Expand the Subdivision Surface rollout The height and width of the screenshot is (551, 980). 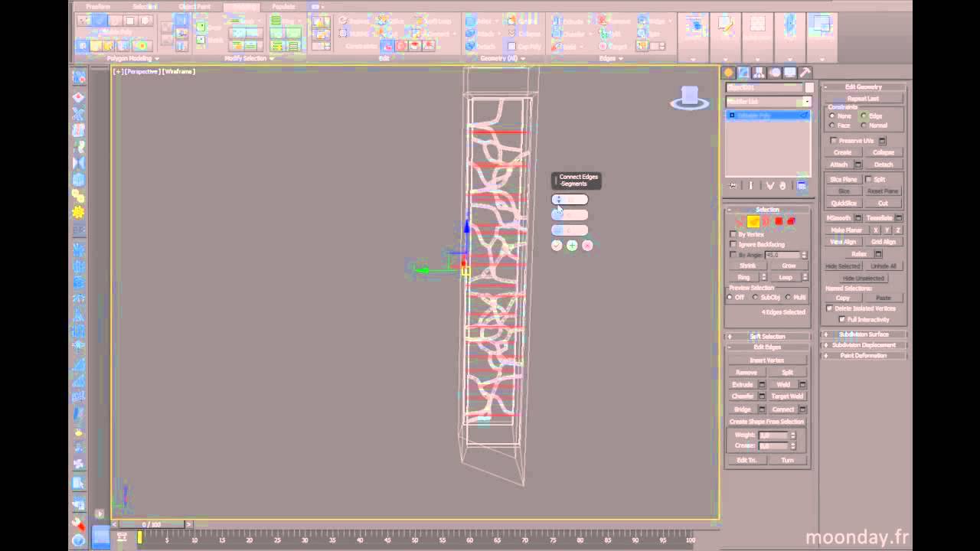[863, 334]
